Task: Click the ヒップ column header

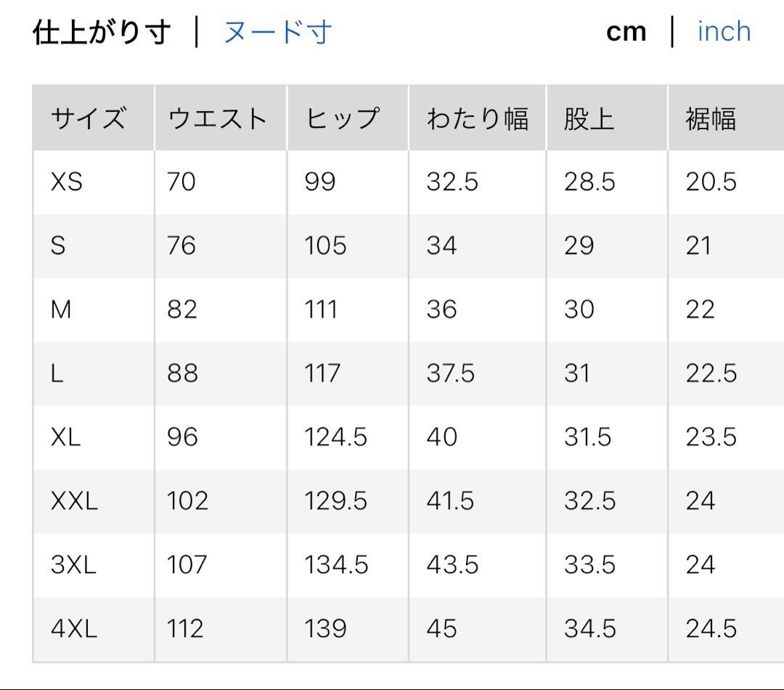Action: (x=343, y=118)
